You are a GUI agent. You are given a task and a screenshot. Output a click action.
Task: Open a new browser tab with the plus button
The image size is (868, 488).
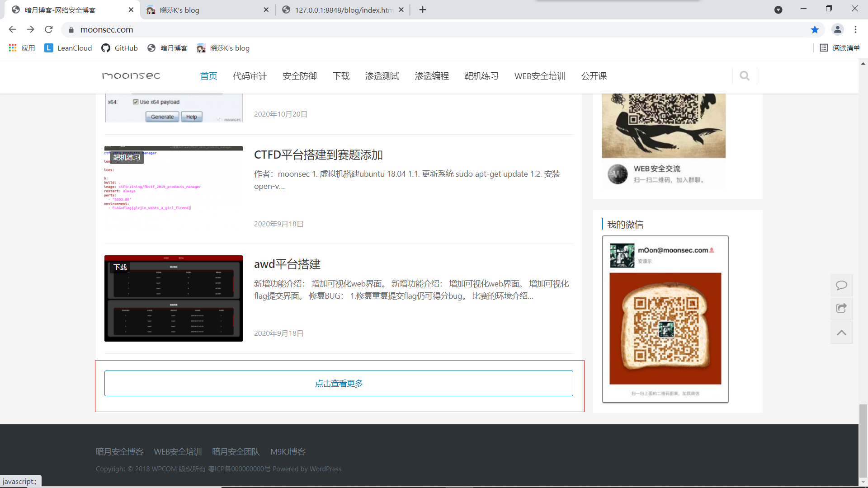pos(423,9)
